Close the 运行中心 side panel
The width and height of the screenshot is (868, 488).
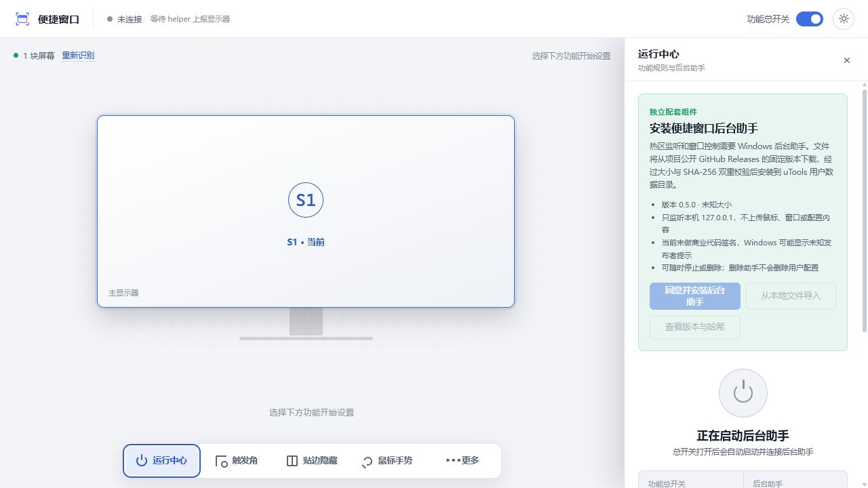click(846, 60)
